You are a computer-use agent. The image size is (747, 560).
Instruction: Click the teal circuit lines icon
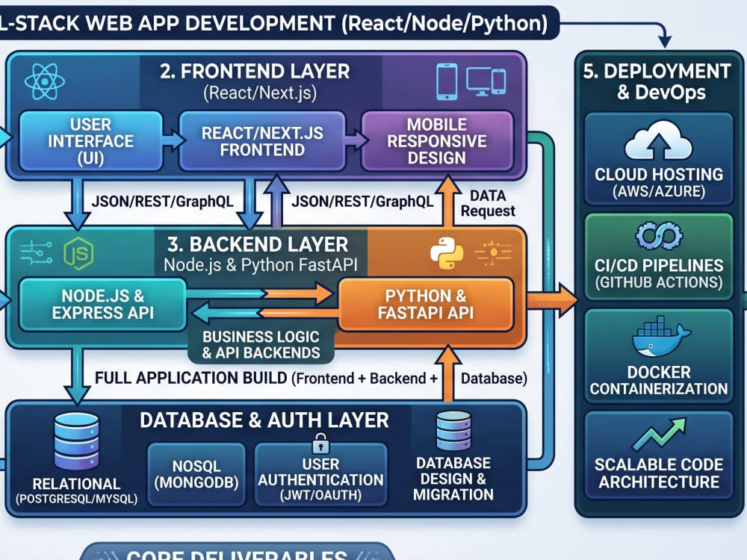(37, 253)
